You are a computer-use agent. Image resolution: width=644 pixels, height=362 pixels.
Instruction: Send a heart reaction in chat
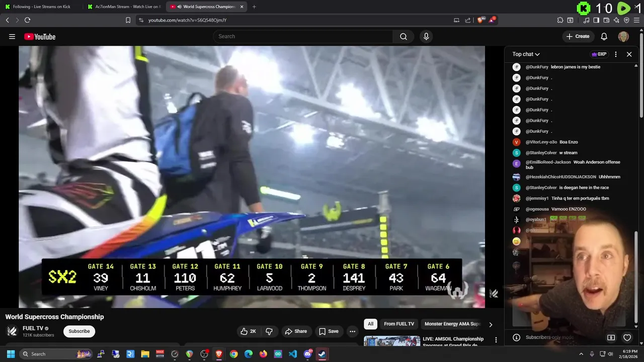pyautogui.click(x=627, y=338)
